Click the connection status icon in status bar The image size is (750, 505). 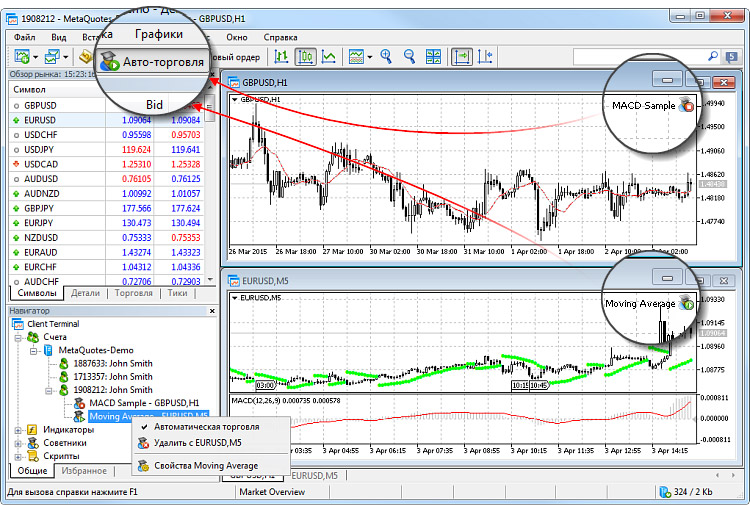point(665,492)
